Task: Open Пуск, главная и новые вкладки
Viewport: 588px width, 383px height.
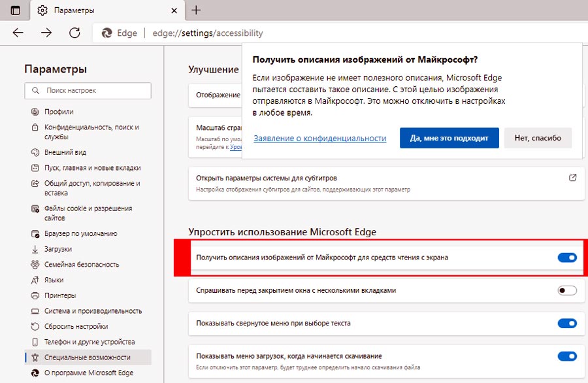Action: (93, 168)
